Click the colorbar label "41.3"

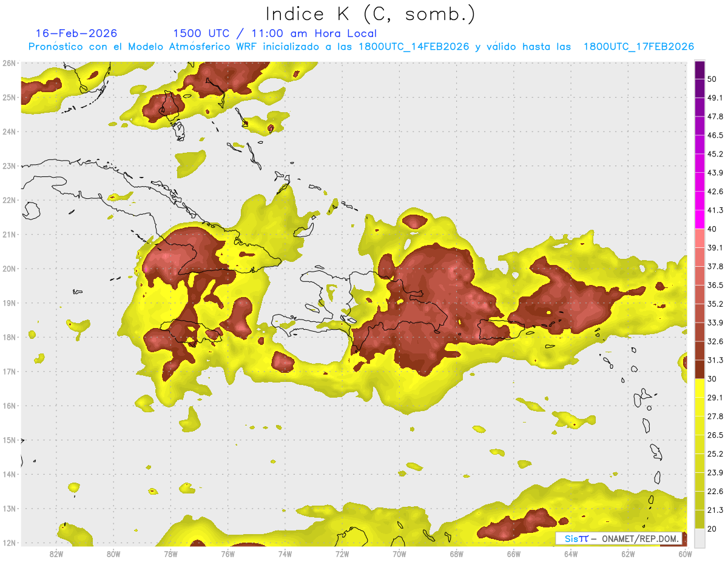click(714, 210)
